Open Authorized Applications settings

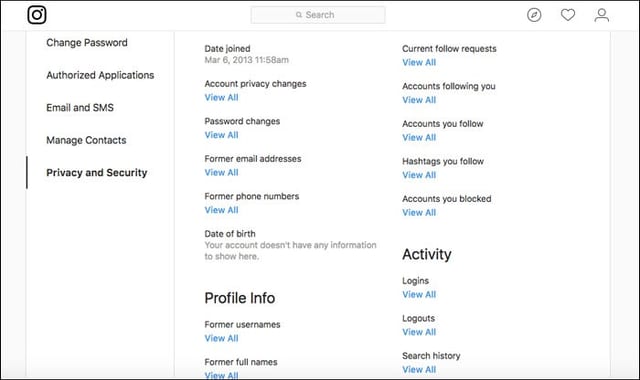[100, 75]
